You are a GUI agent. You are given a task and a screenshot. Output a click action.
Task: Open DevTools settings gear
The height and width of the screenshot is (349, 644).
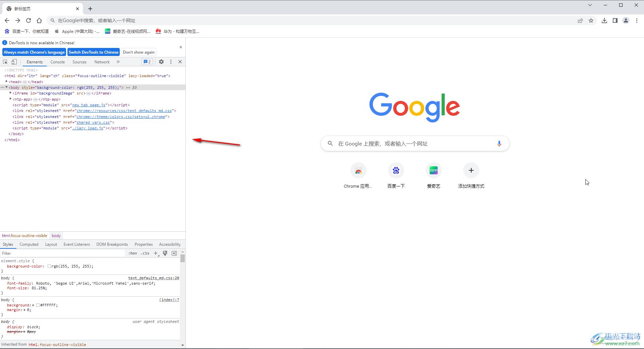coord(161,62)
